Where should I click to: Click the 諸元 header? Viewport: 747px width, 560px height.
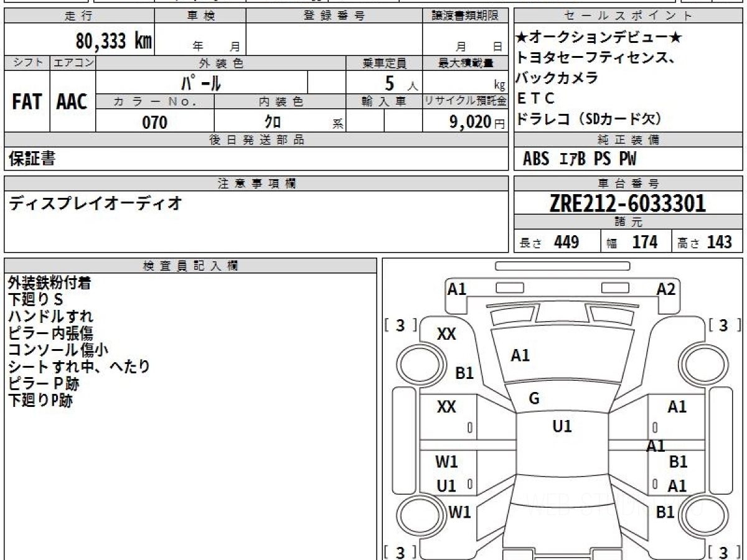click(x=629, y=223)
